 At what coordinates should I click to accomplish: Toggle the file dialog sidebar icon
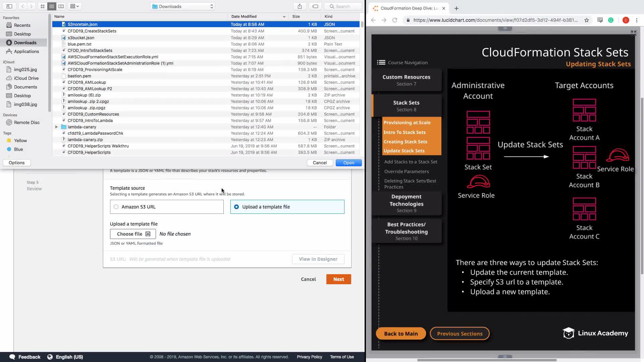click(x=9, y=6)
